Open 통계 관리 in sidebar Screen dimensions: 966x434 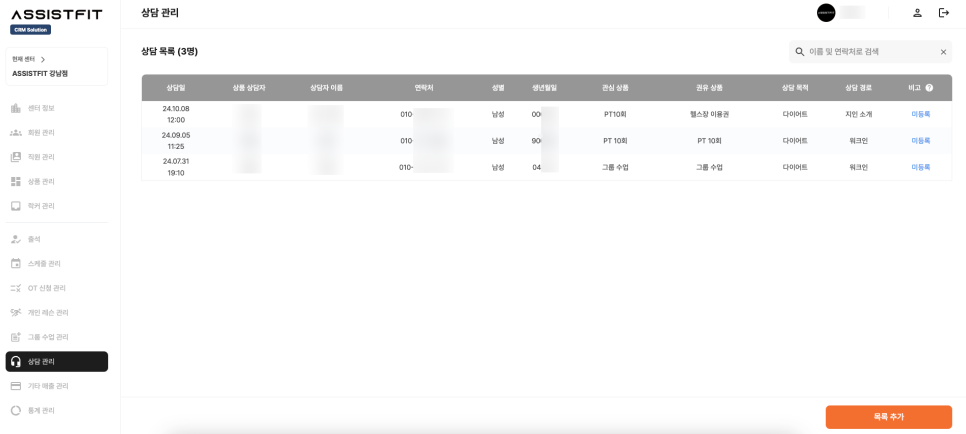41,410
